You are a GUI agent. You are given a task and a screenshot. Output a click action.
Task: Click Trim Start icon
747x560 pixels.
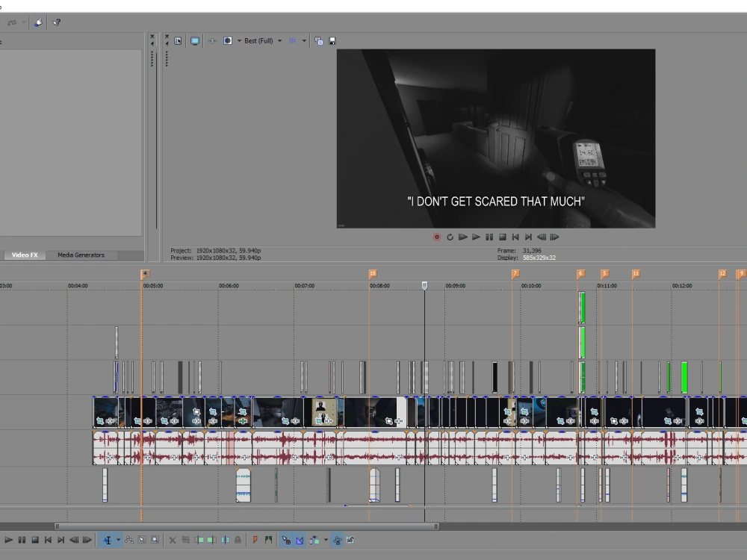tap(199, 540)
